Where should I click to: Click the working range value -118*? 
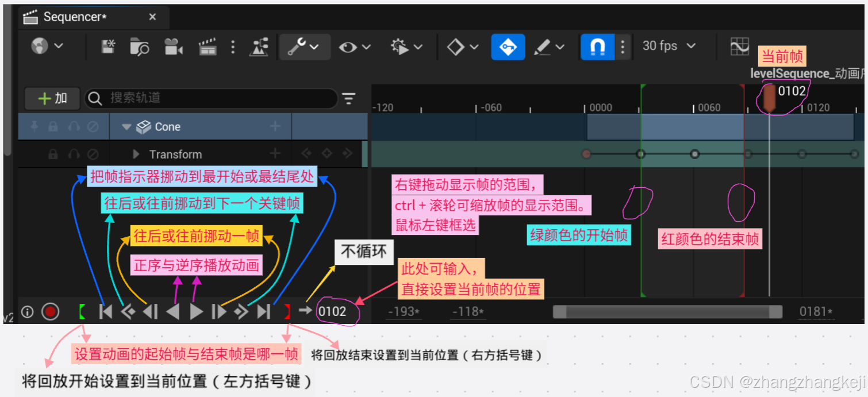467,312
